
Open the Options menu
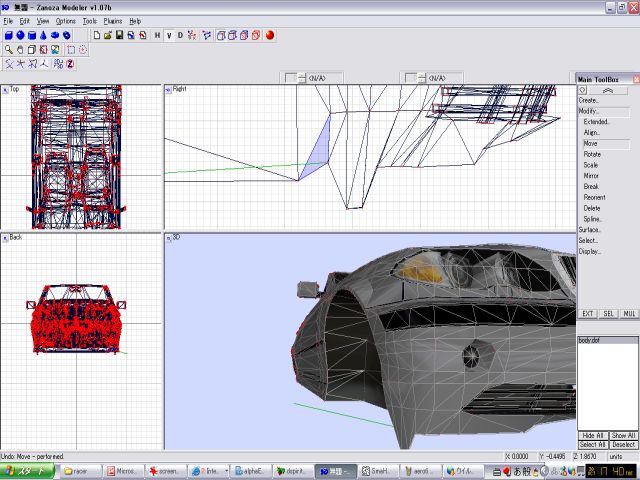click(x=65, y=20)
